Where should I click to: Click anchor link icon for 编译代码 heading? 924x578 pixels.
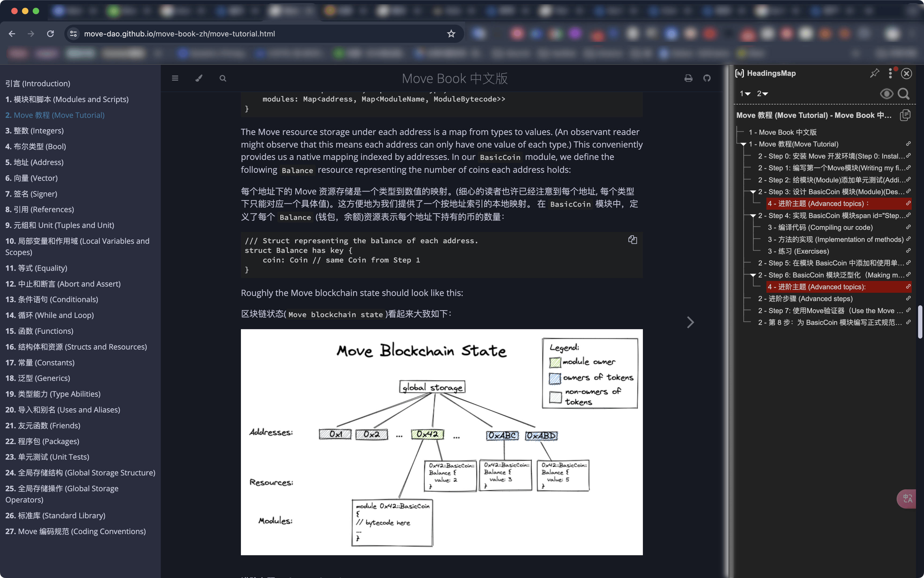(908, 227)
